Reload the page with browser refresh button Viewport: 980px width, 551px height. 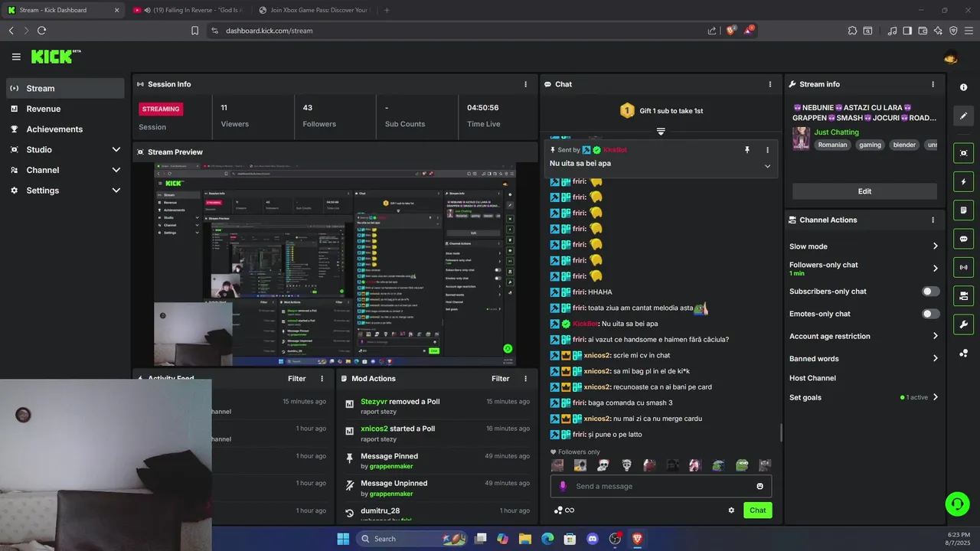coord(41,31)
